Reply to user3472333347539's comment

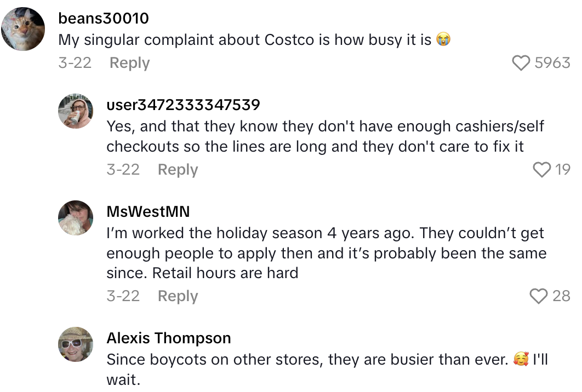point(178,170)
